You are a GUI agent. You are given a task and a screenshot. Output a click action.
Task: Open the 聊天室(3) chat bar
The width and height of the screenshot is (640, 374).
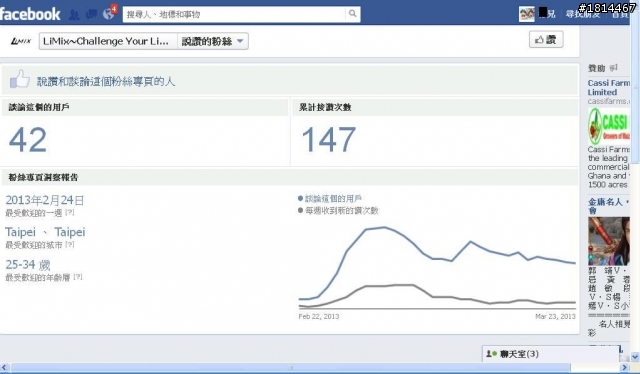(550, 354)
